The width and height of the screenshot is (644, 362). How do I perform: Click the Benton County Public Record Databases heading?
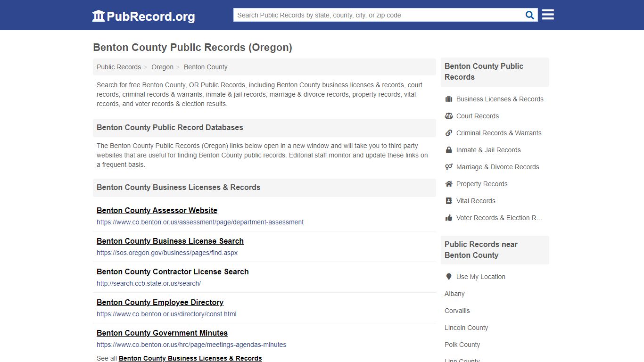pyautogui.click(x=170, y=128)
